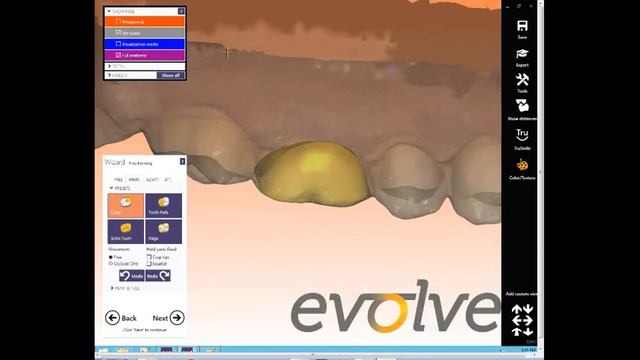The image size is (640, 360).
Task: Toggle the Jaw scans checkbox
Action: pyautogui.click(x=118, y=33)
